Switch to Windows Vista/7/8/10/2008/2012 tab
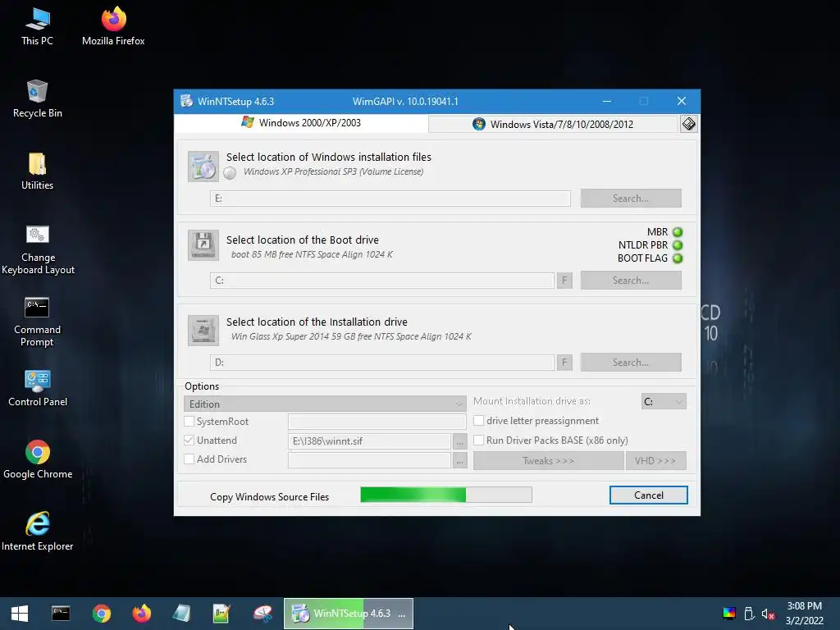Viewport: 840px width, 630px height. (553, 125)
